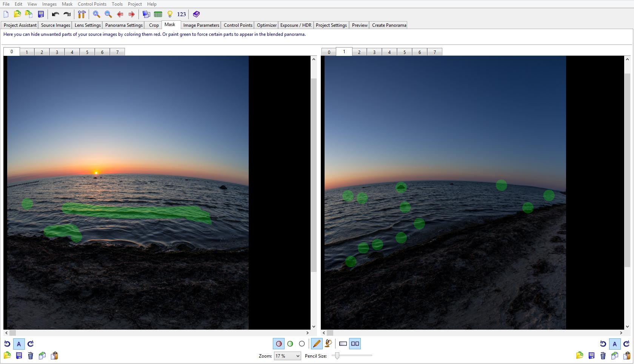This screenshot has width=634, height=364.
Task: Open the Mask menu in menu bar
Action: point(67,4)
